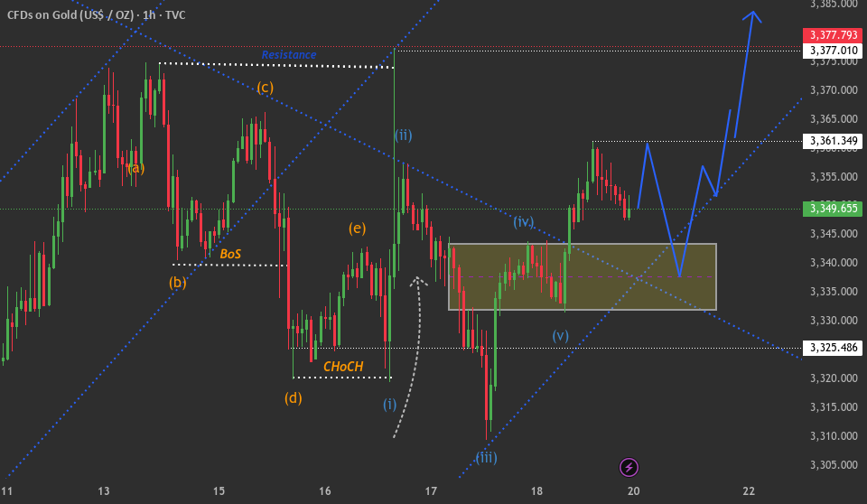Click the 3,325.486 price level label
The height and width of the screenshot is (504, 867).
[x=833, y=348]
